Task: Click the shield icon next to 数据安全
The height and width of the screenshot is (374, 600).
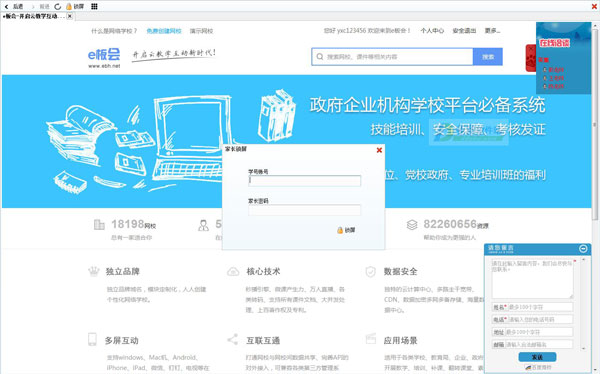Action: [x=370, y=272]
